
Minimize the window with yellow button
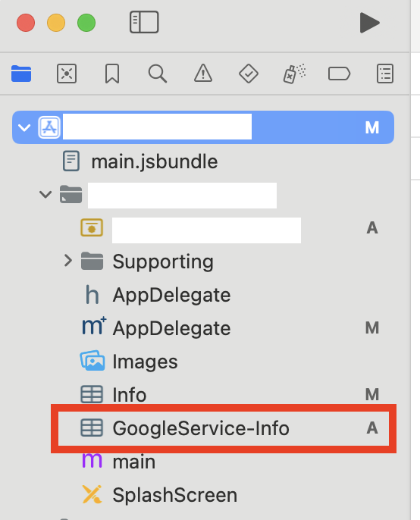point(56,23)
